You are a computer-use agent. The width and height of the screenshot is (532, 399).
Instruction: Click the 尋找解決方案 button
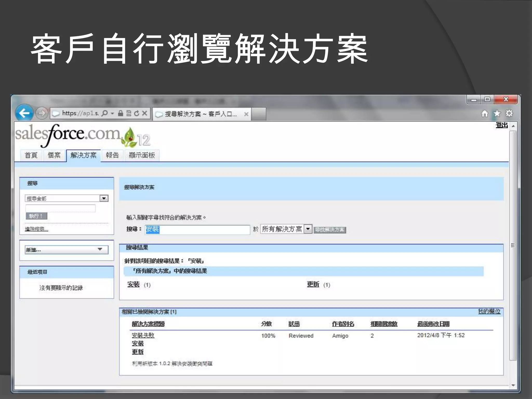pos(330,230)
